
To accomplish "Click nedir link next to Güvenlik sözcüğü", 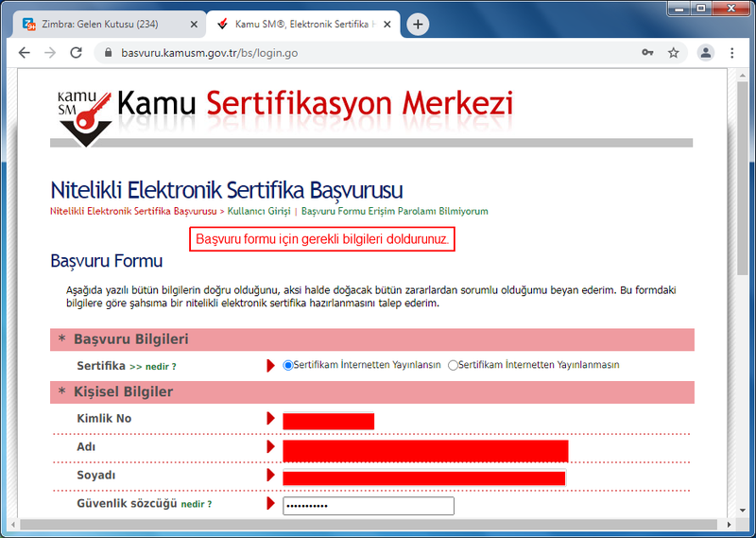I will (197, 505).
